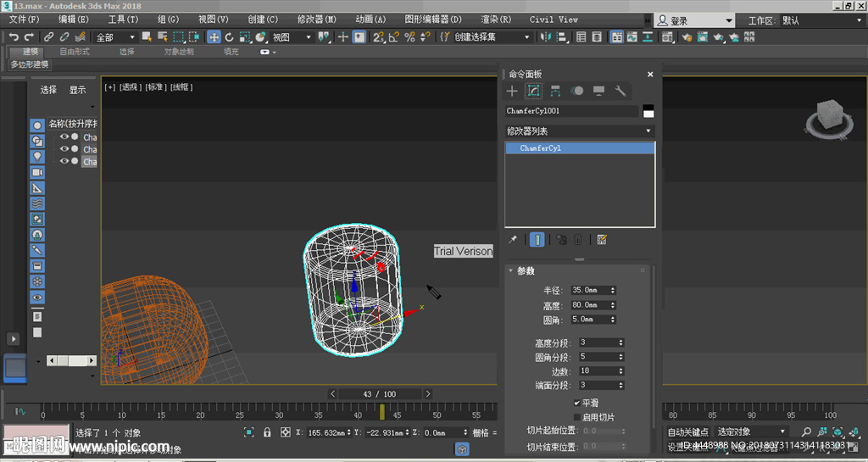
Task: Toggle Absolute/Offset transform mode icon
Action: click(286, 432)
